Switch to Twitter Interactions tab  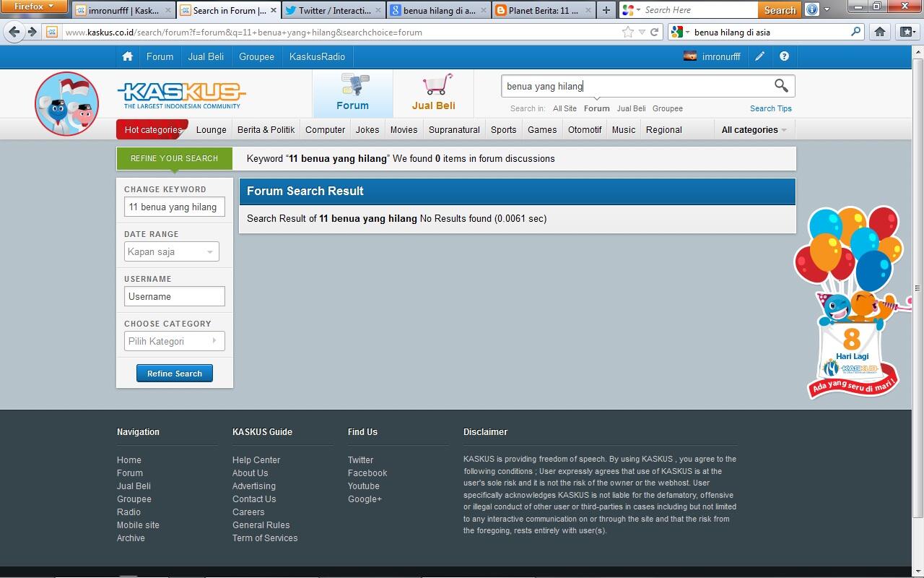(x=334, y=11)
